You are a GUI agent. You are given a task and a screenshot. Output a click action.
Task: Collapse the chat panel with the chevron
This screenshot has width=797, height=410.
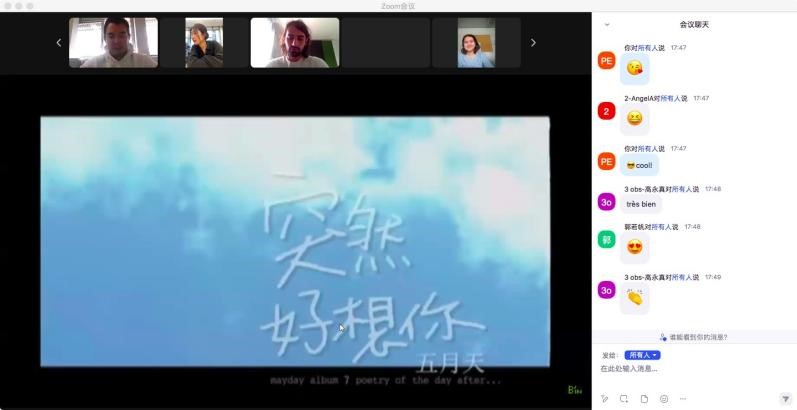pyautogui.click(x=606, y=24)
